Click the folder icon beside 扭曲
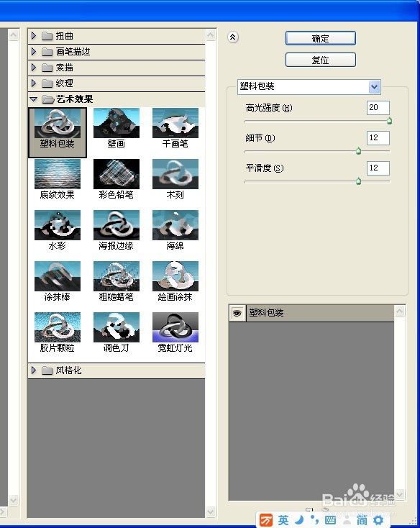The height and width of the screenshot is (528, 420). pyautogui.click(x=47, y=36)
